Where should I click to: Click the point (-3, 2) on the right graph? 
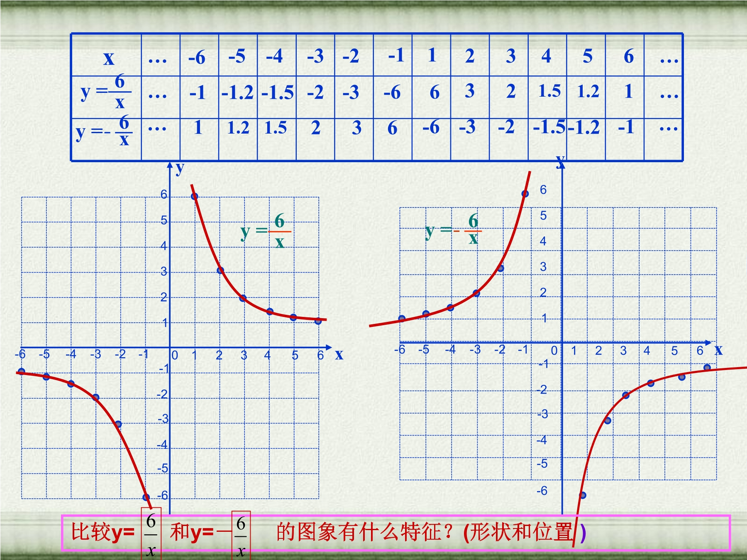point(476,293)
